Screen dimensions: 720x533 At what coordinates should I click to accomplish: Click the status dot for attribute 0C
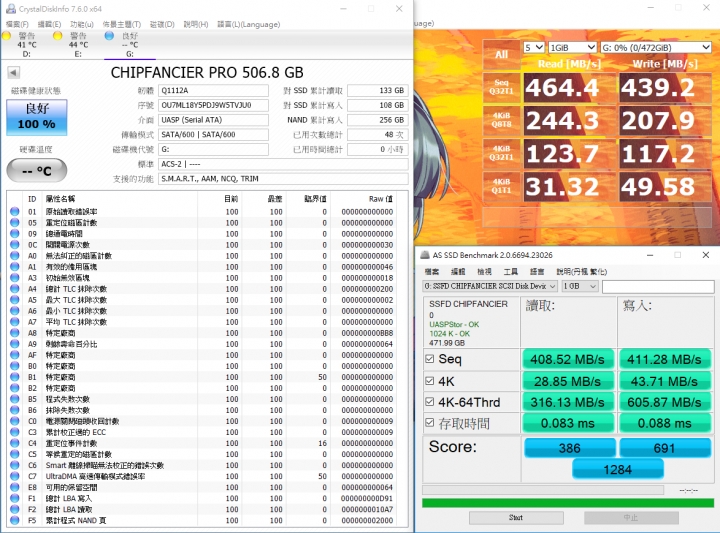click(x=15, y=245)
